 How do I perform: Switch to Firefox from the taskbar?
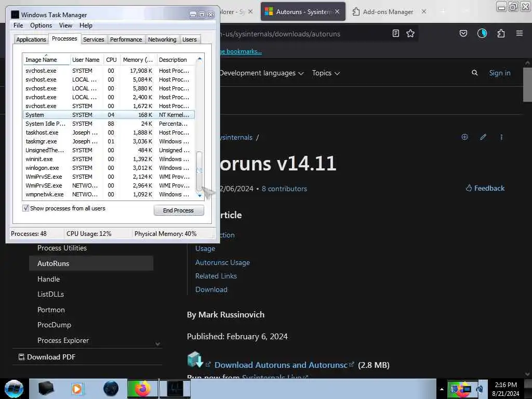click(x=142, y=389)
